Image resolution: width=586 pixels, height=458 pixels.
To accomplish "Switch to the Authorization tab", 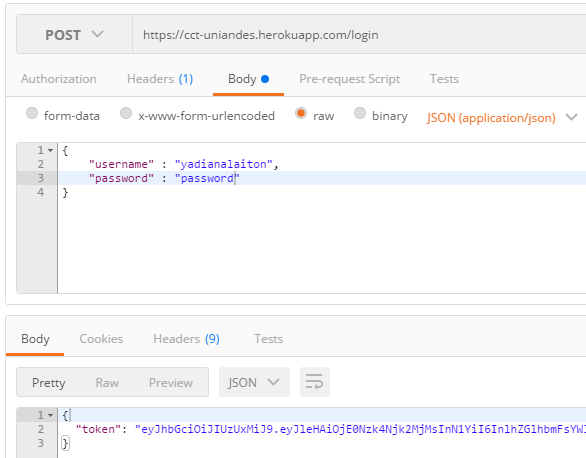I will point(59,79).
